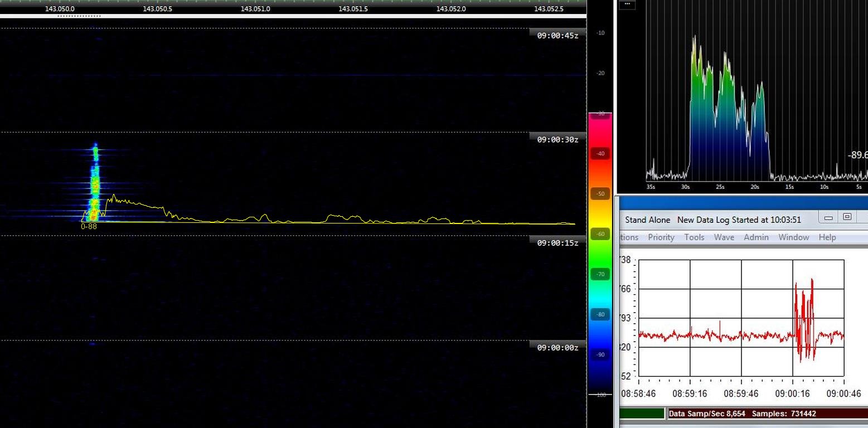Screen dimensions: 868x428
Task: Click the 143.052.5 frequency ruler label
Action: [549, 9]
